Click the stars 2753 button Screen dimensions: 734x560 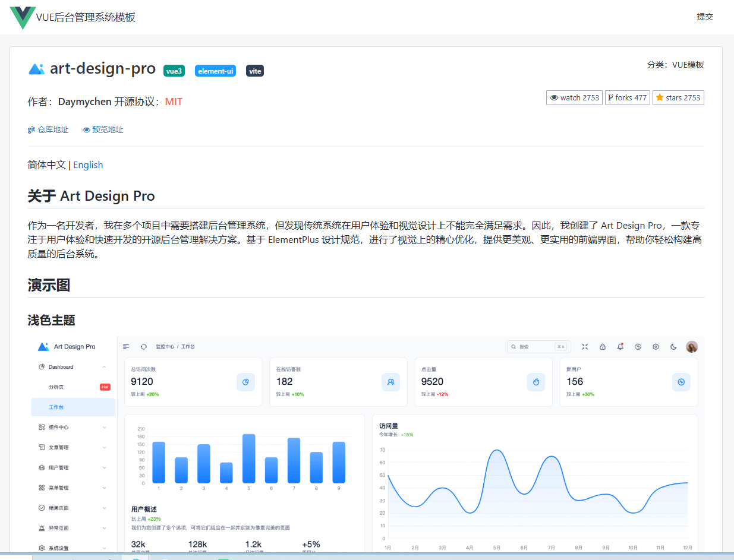[678, 97]
